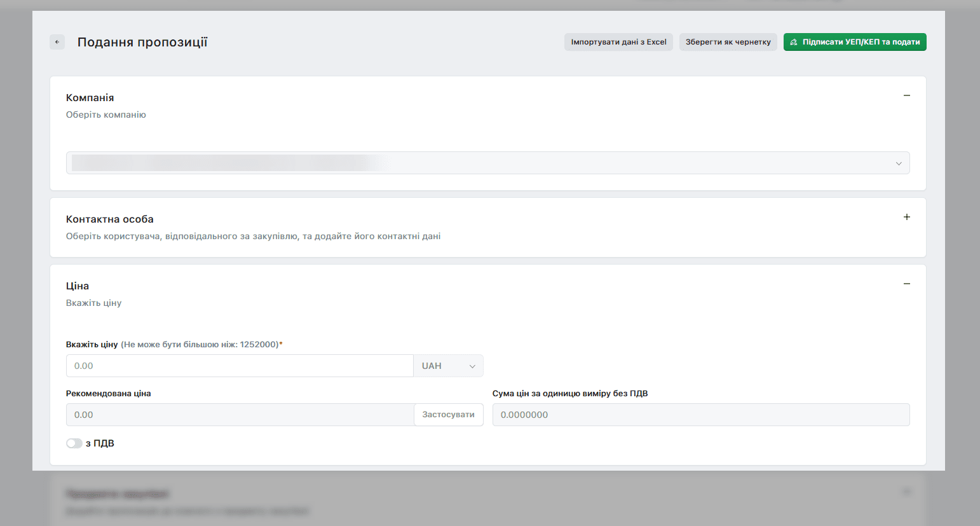Click the Оберіть компанію subtitle text
Screen dimensions: 980x526
click(x=106, y=114)
